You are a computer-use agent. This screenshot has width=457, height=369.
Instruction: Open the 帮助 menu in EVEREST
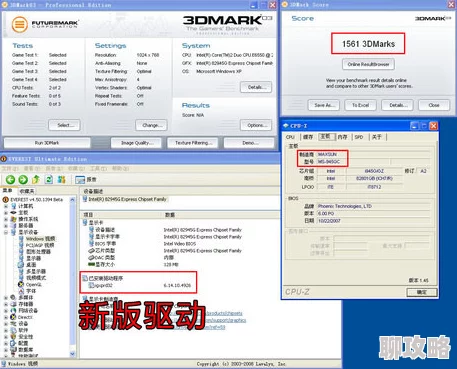(120, 169)
